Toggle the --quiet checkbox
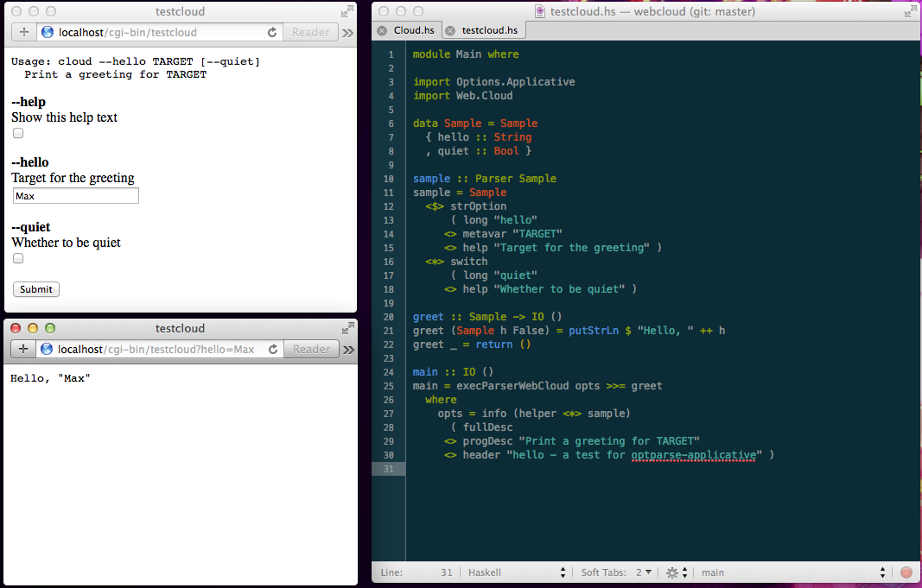Viewport: 922px width, 588px height. click(18, 258)
